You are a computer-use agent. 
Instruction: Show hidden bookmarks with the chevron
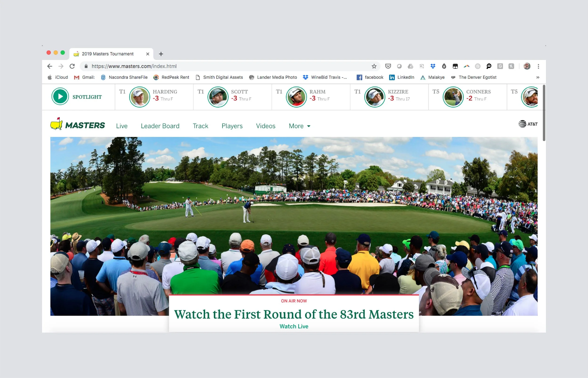(537, 77)
